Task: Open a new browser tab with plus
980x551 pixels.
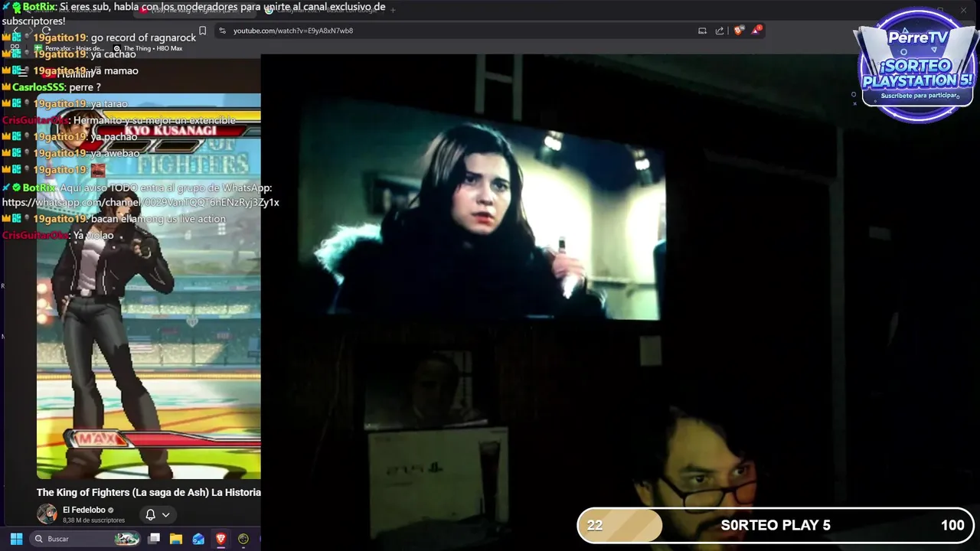Action: (393, 10)
